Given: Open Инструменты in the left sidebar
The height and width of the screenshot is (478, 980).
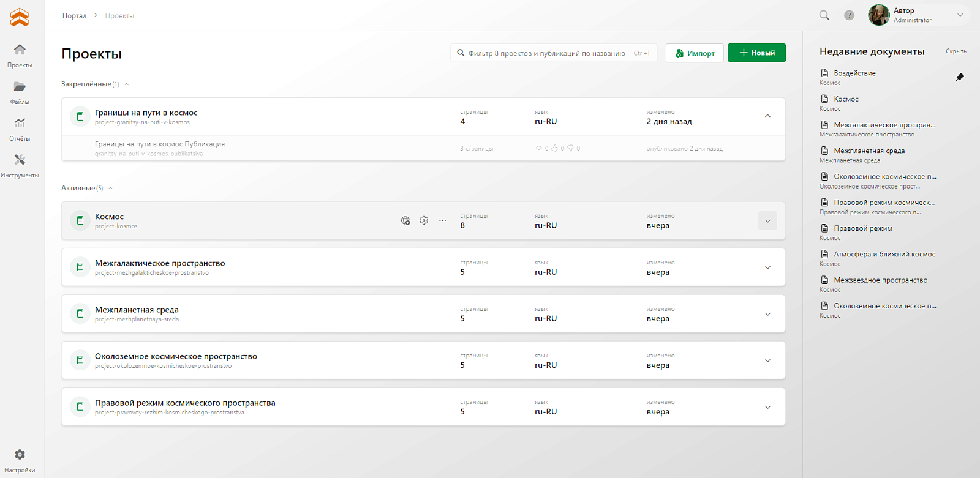Looking at the screenshot, I should 20,165.
